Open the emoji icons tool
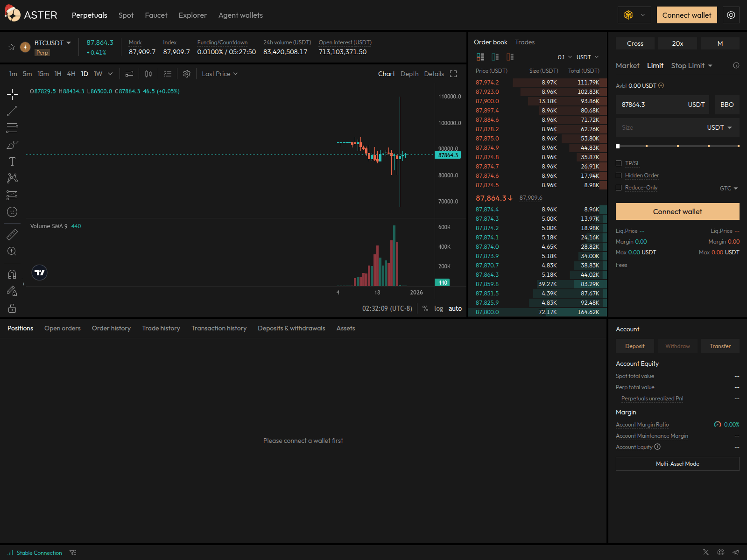Viewport: 747px width, 560px height. 12,212
